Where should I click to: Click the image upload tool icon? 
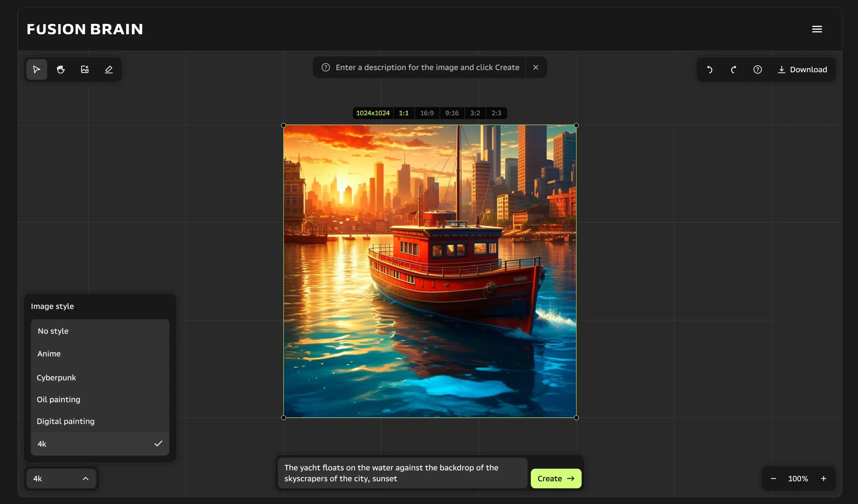(84, 69)
